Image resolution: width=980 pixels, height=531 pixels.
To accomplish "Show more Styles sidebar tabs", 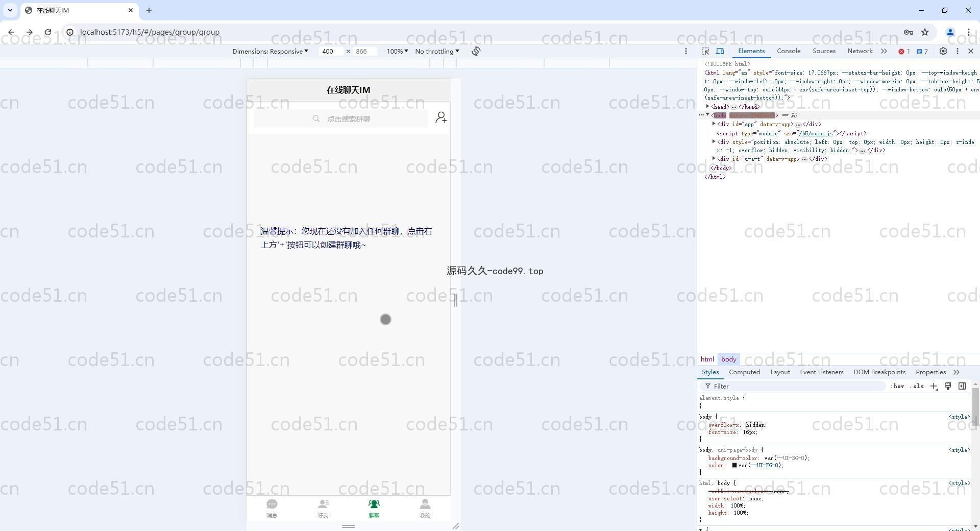I will click(x=956, y=372).
